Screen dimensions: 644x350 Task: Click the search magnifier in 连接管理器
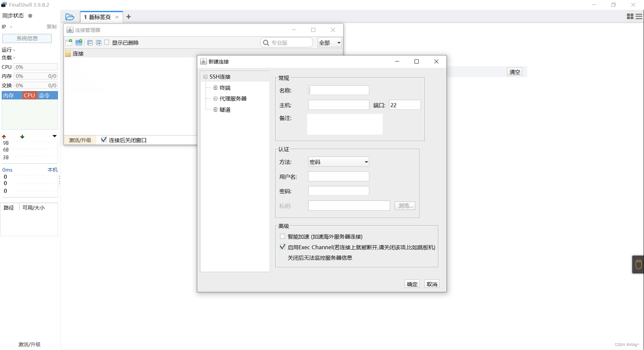[266, 43]
